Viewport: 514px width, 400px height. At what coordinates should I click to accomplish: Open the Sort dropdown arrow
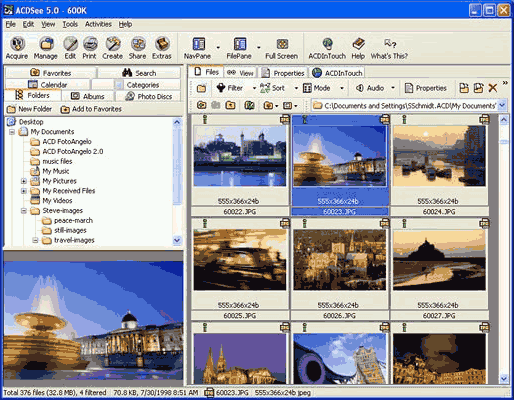click(x=296, y=88)
